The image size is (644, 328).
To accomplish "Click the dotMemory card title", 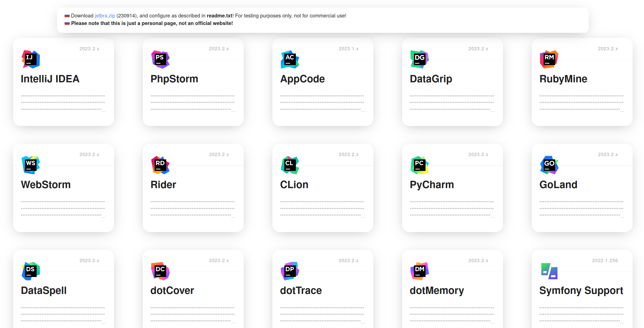I will 437,290.
